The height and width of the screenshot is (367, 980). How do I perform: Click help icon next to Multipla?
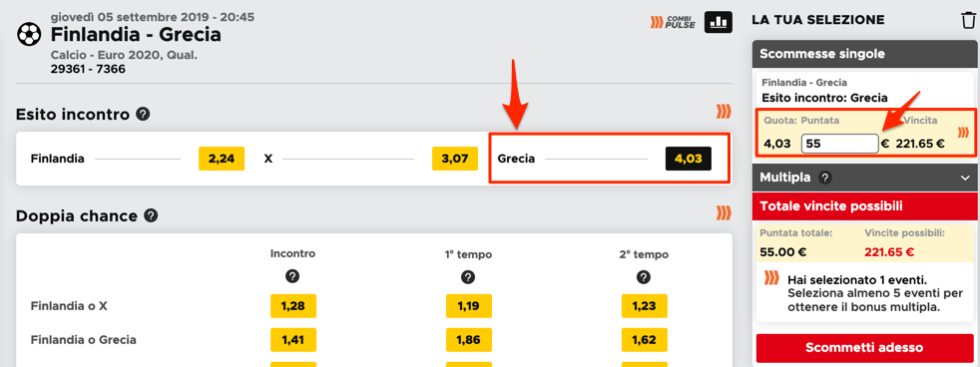click(x=825, y=178)
